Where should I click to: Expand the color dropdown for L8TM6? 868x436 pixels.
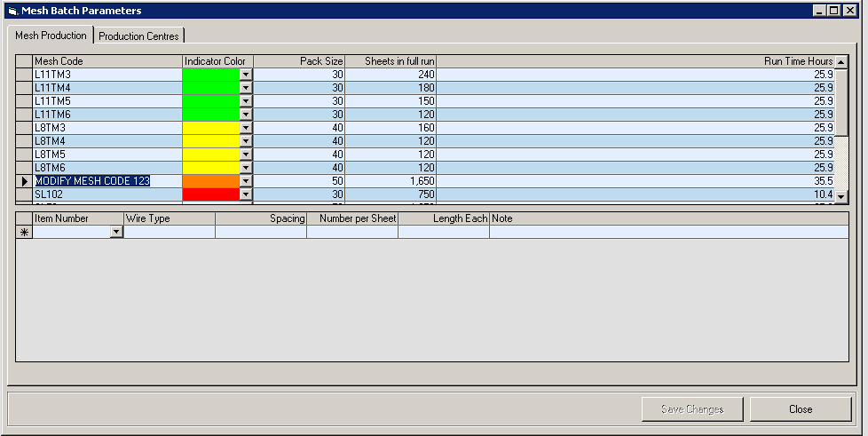click(246, 167)
